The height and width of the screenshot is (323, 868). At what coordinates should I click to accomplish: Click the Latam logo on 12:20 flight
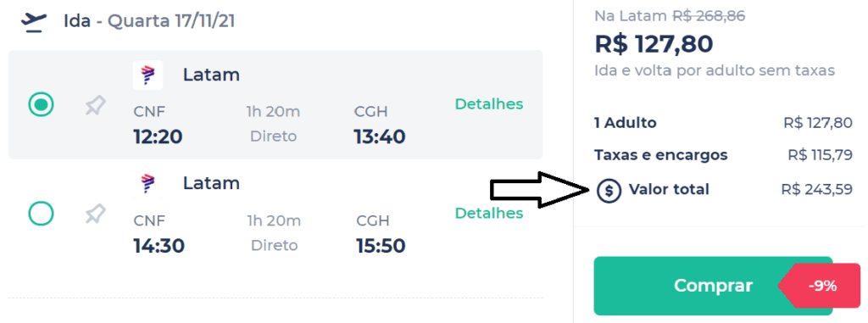tap(147, 75)
